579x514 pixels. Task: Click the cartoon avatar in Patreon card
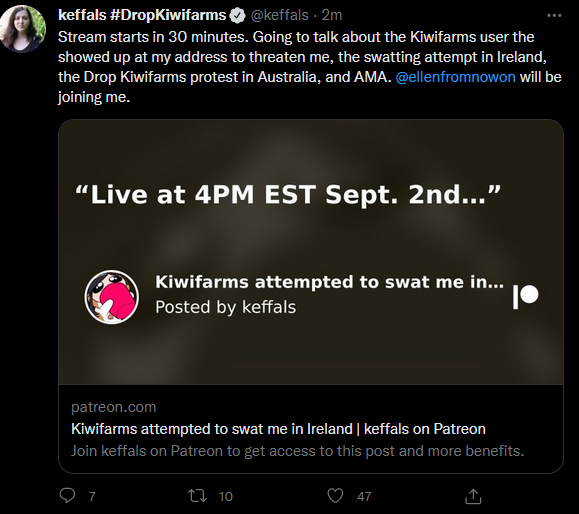click(112, 297)
